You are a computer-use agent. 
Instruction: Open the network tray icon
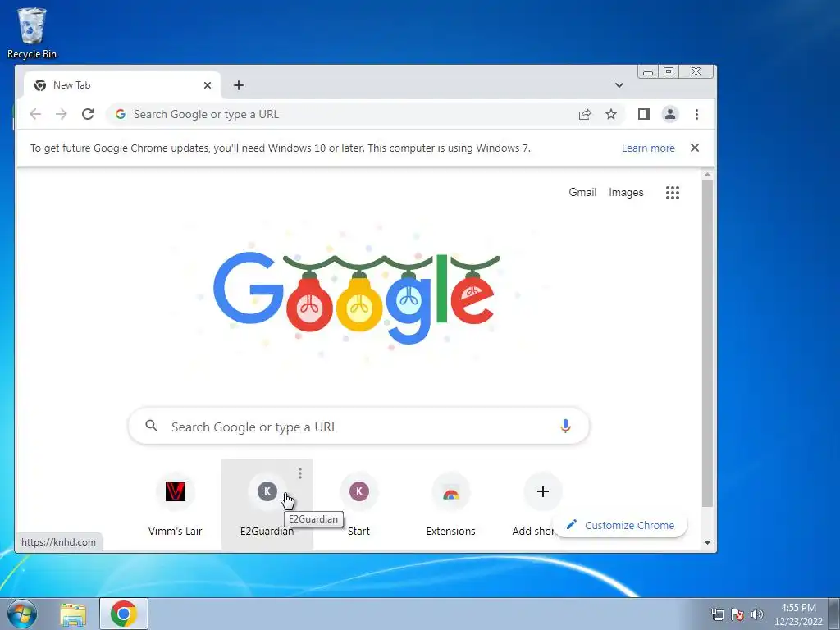pos(717,614)
